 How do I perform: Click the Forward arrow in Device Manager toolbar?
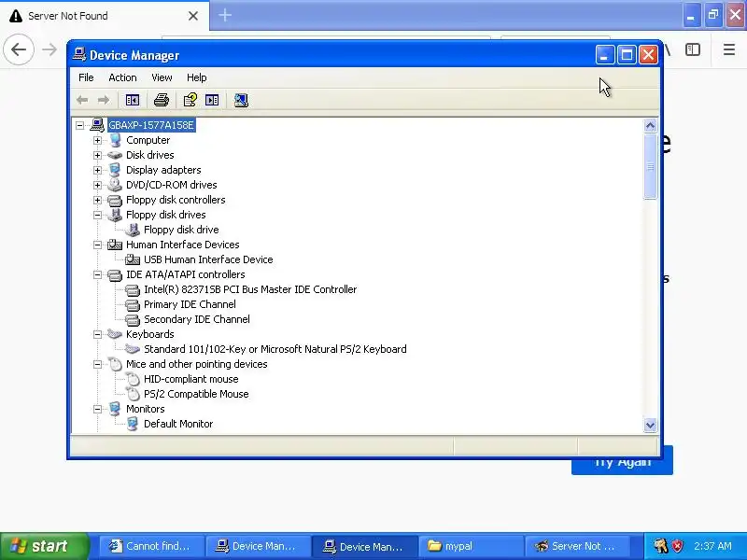click(104, 100)
